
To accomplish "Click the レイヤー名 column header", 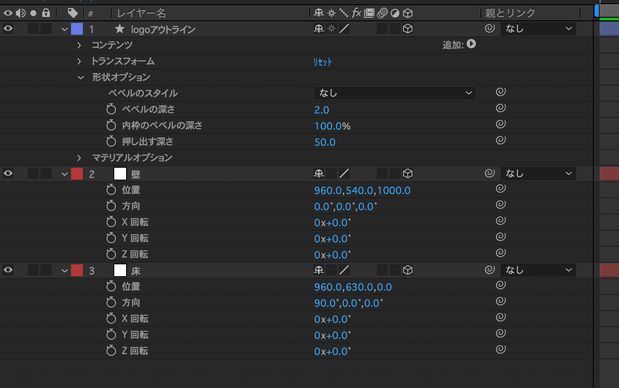I will click(x=141, y=13).
